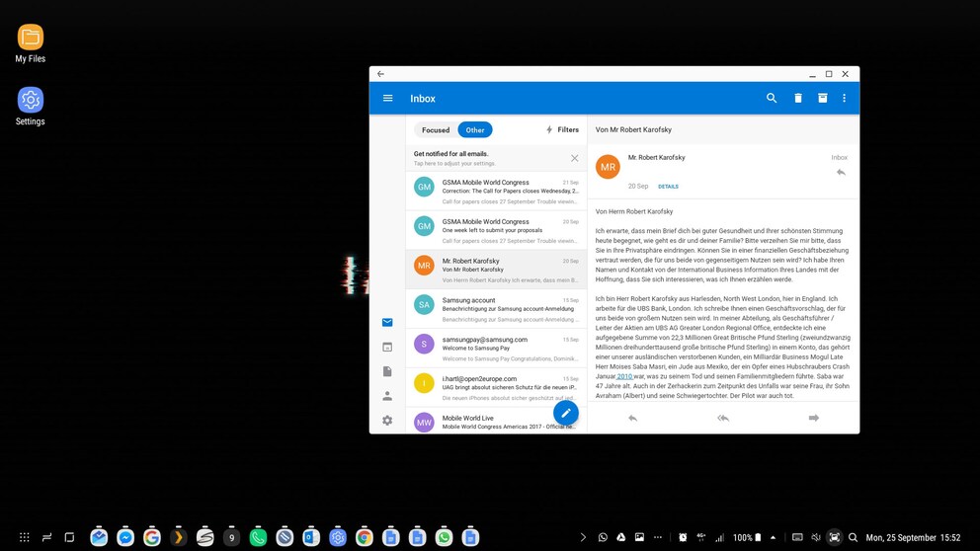Open the Filters option

(562, 130)
